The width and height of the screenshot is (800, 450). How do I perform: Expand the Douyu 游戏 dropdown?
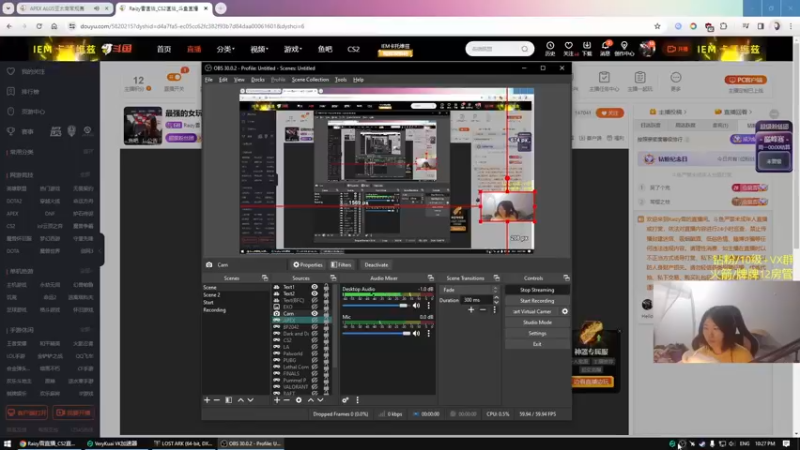click(293, 49)
